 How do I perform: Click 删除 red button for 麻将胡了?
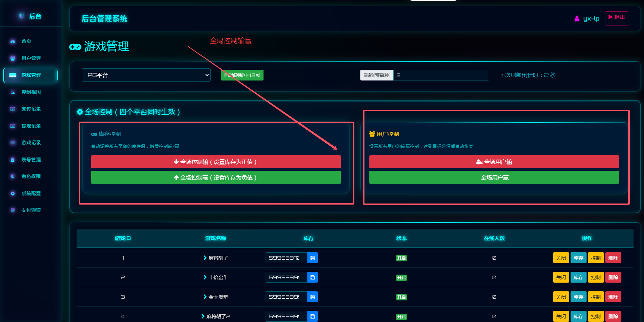[x=613, y=258]
